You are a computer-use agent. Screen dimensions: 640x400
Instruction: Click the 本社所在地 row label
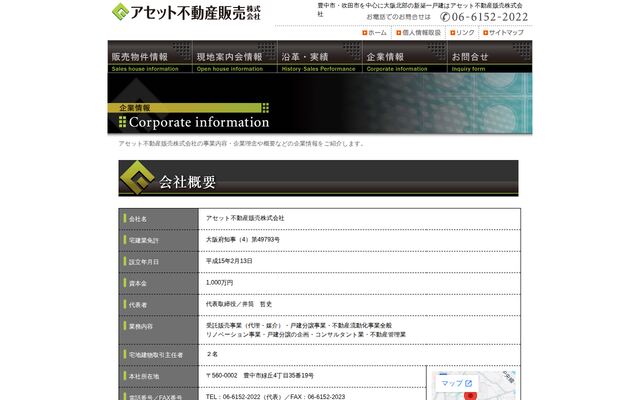click(144, 376)
